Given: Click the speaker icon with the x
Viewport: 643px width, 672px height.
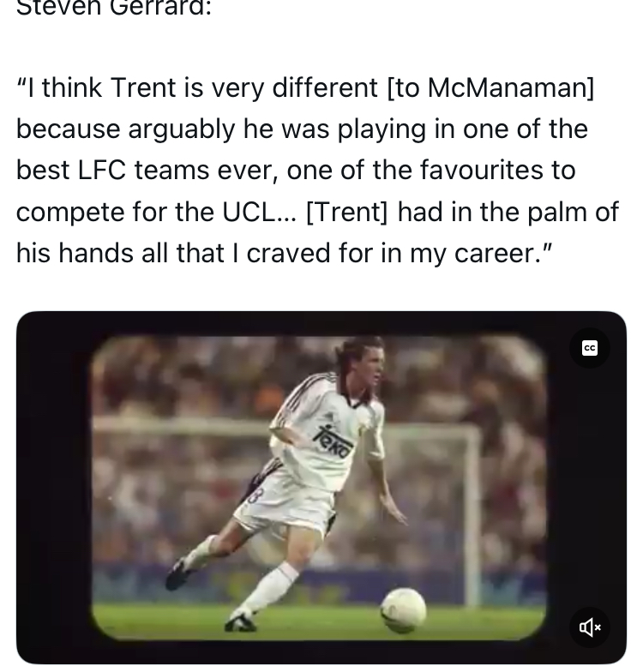Looking at the screenshot, I should pos(590,627).
